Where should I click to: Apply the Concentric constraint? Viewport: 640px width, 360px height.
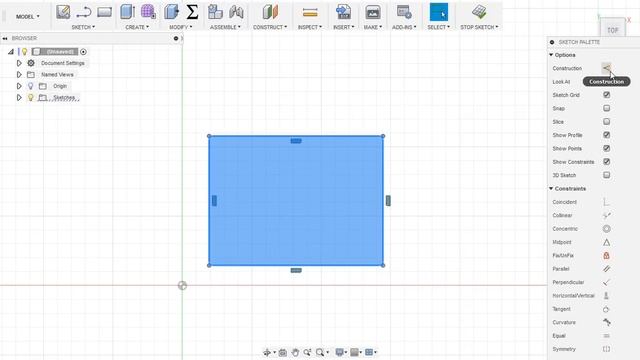607,229
